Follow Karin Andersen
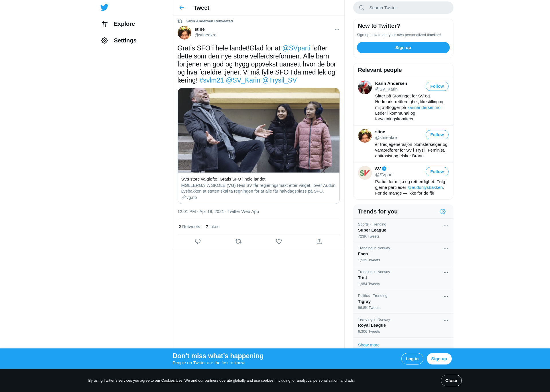Viewport: 550px width, 392px height. point(437,86)
